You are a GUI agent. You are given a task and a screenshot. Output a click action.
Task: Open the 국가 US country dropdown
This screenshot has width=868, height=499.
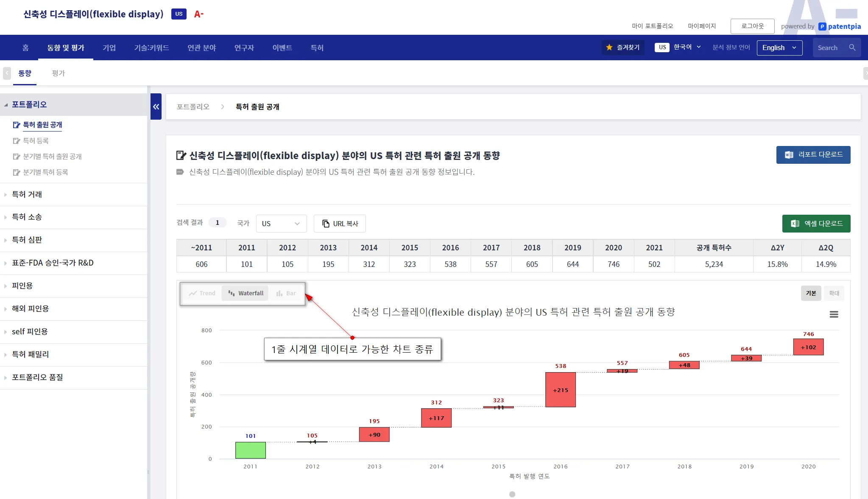pos(281,224)
